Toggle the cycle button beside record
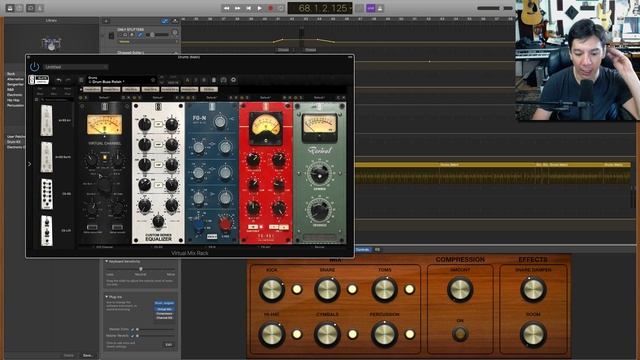Screen dimensions: 640x360 281,8
